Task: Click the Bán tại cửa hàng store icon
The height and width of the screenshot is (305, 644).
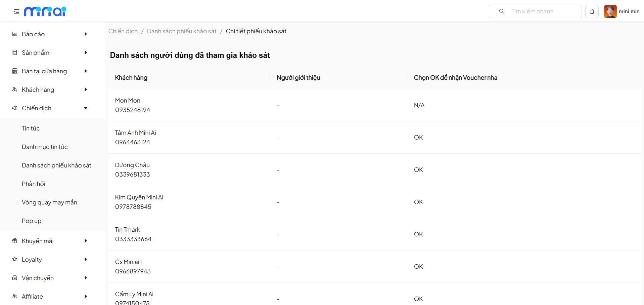Action: pos(15,71)
